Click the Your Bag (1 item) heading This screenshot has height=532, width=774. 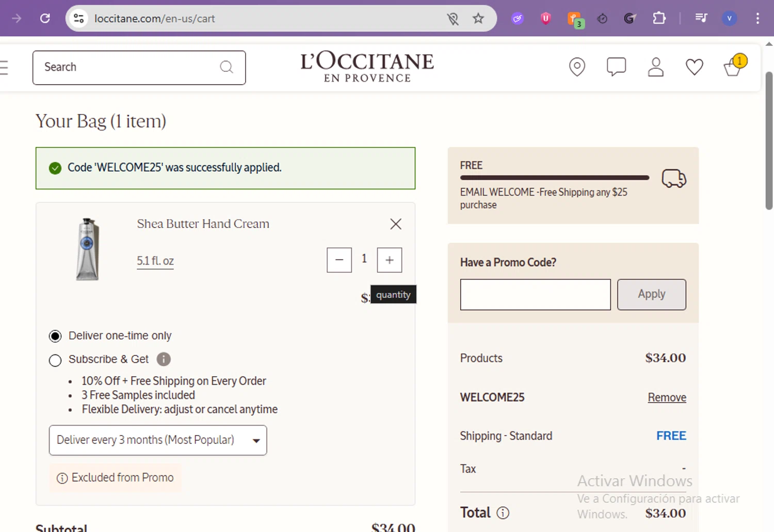tap(101, 121)
